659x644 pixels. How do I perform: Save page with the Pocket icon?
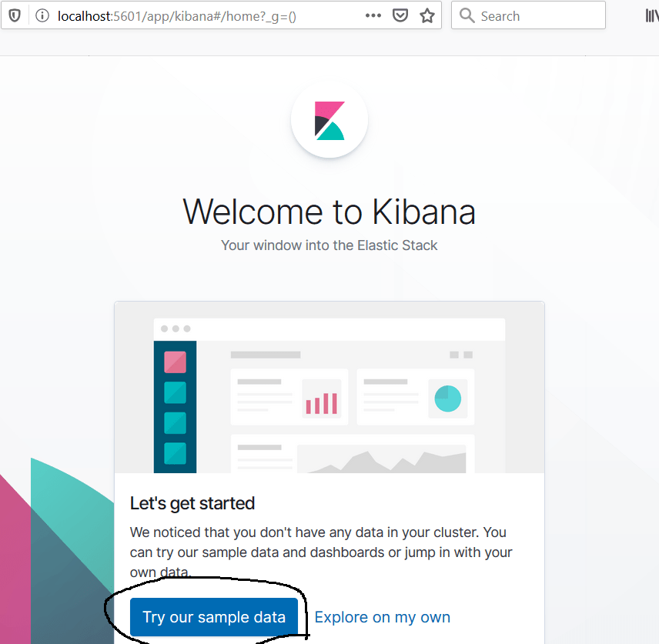[400, 15]
